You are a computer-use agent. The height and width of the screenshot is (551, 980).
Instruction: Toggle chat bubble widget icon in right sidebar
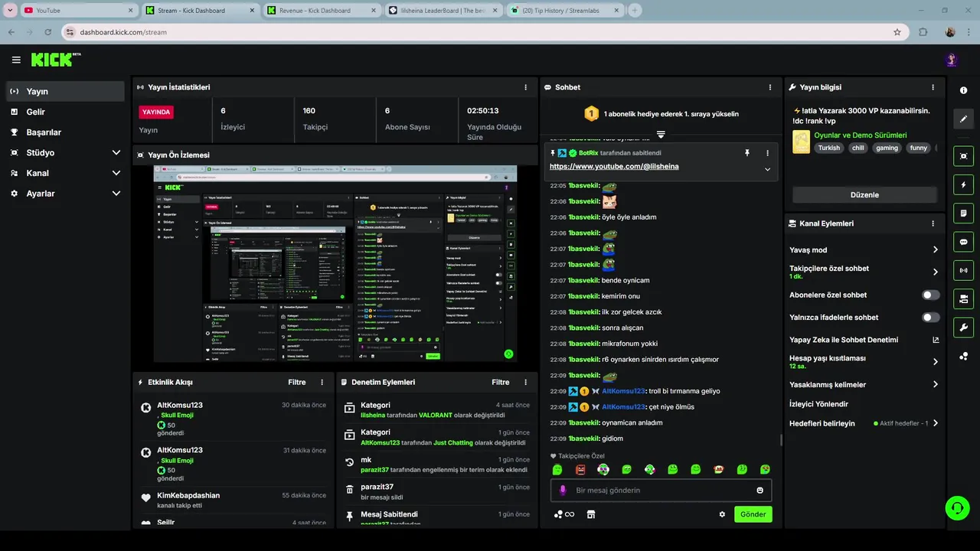click(963, 242)
